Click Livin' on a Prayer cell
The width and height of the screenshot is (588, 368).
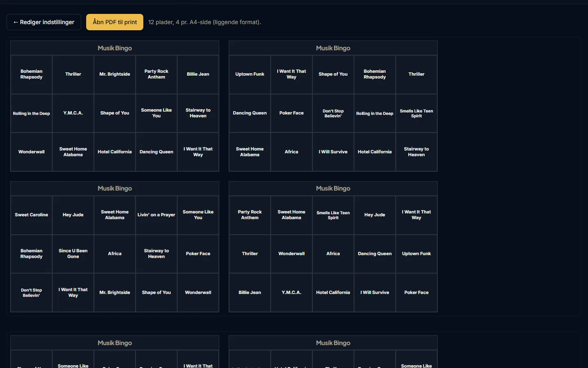(156, 215)
